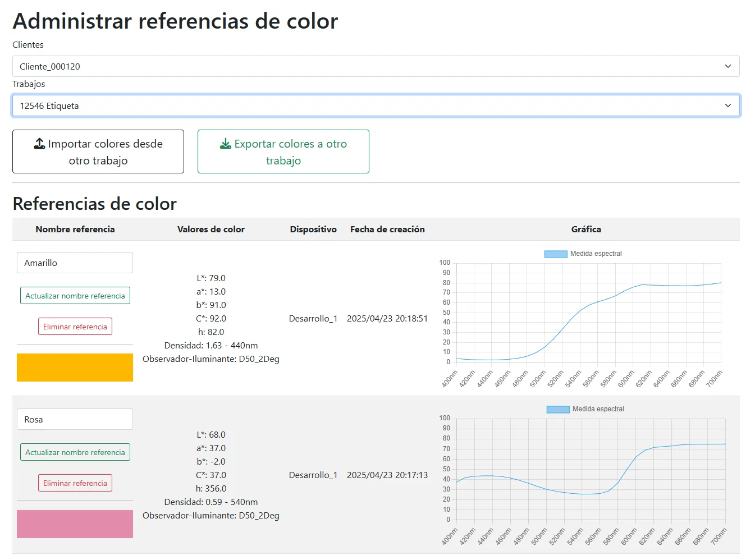The width and height of the screenshot is (755, 560).
Task: Click the Trabajos label
Action: click(29, 84)
